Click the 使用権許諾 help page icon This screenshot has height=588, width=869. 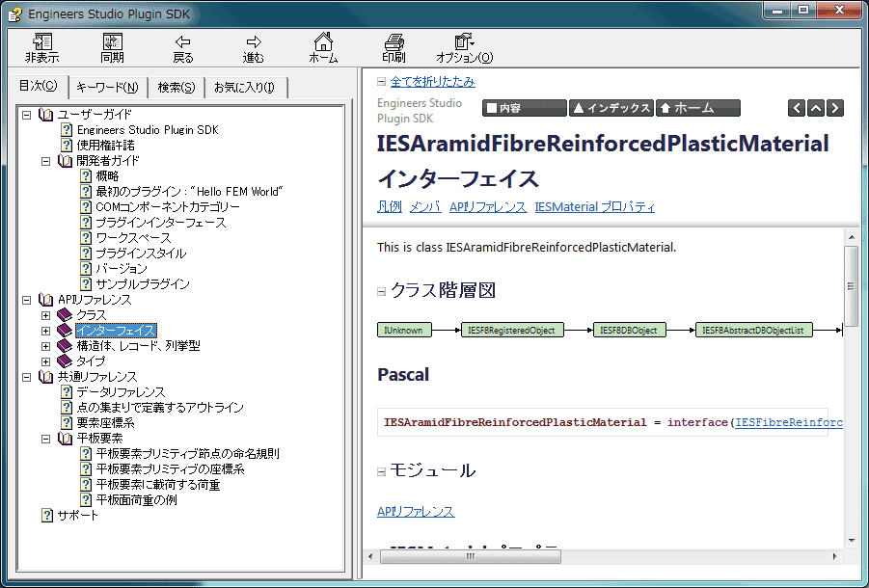tap(67, 145)
